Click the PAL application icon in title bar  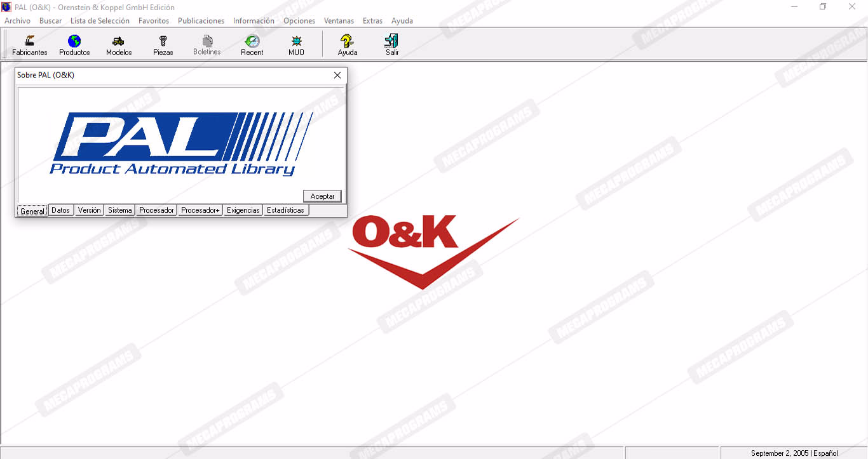pos(7,7)
